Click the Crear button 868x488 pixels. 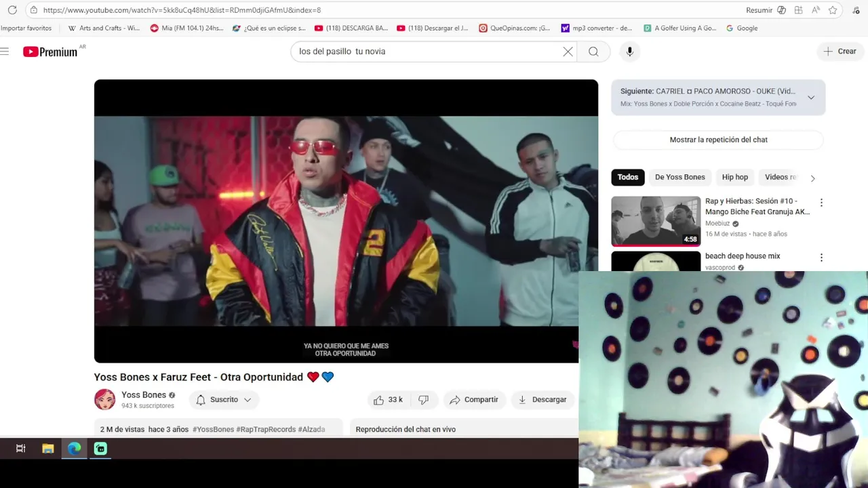pos(840,52)
